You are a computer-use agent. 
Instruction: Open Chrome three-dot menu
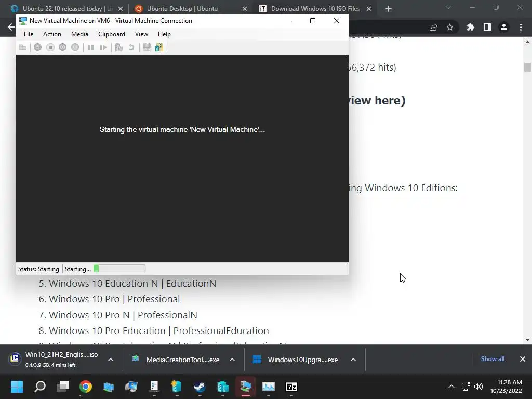point(521,27)
